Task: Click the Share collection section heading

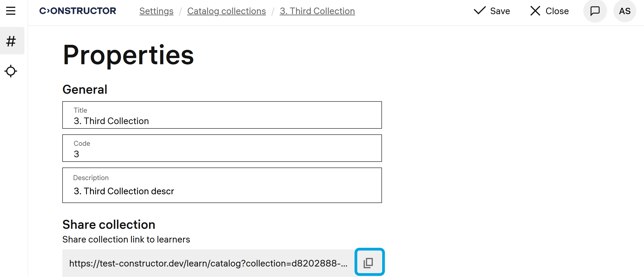Action: click(x=109, y=224)
